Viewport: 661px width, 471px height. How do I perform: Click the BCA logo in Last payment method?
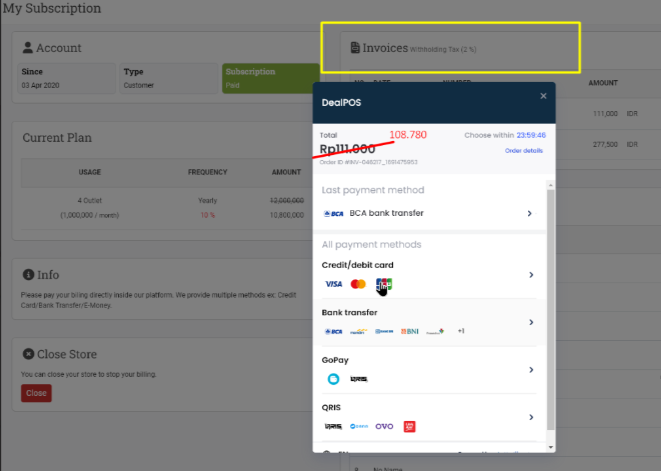[333, 214]
